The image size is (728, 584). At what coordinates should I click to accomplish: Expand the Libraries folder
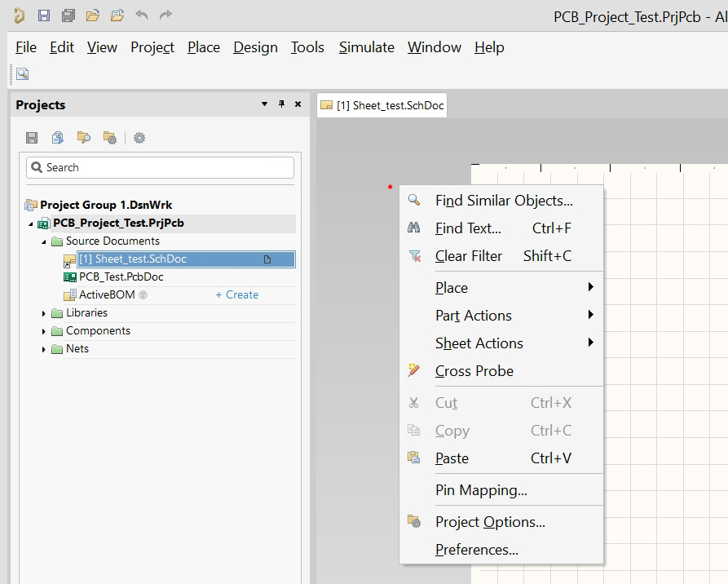tap(44, 313)
